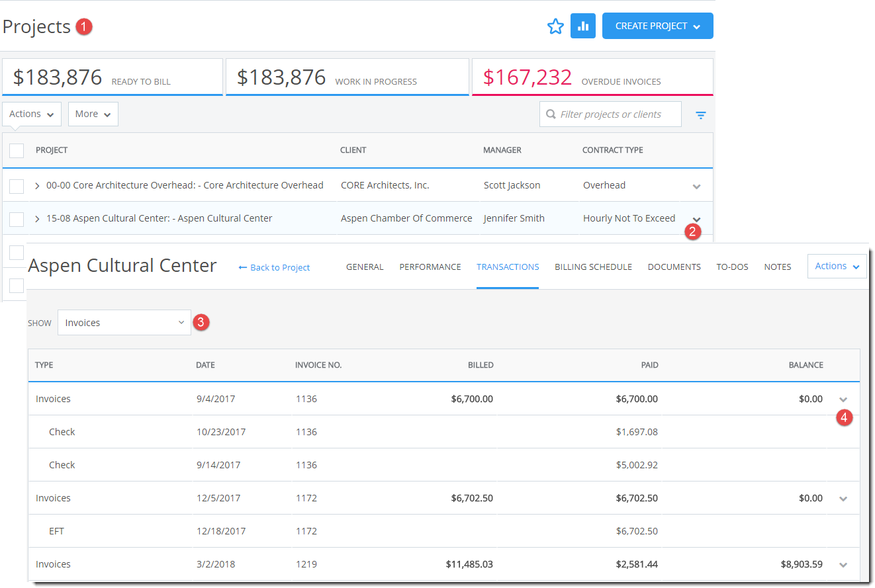The image size is (875, 588).
Task: Favorite the Projects page via star icon
Action: 555,26
